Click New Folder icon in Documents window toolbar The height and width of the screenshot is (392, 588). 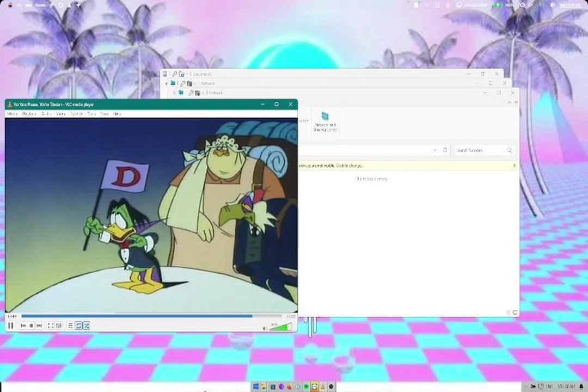pyautogui.click(x=181, y=74)
